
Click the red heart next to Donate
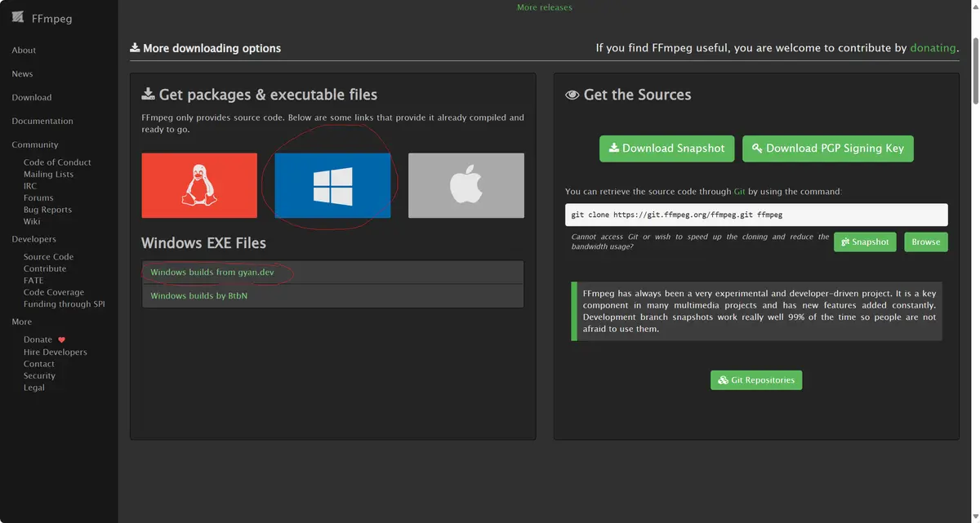61,339
